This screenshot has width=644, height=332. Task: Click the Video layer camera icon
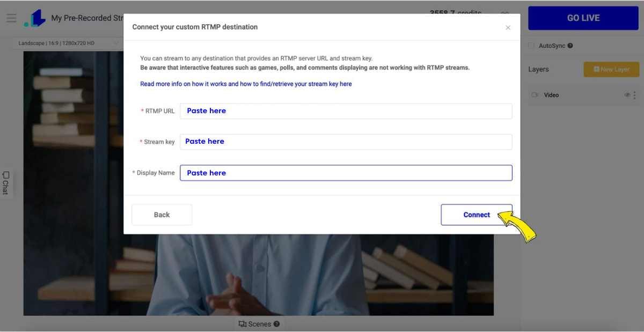pyautogui.click(x=535, y=95)
